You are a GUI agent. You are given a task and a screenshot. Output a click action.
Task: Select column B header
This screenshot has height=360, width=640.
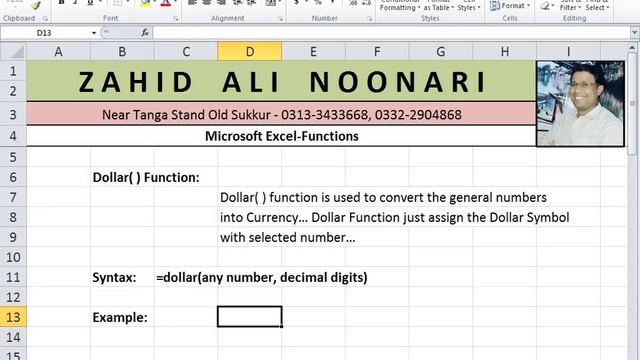(122, 52)
